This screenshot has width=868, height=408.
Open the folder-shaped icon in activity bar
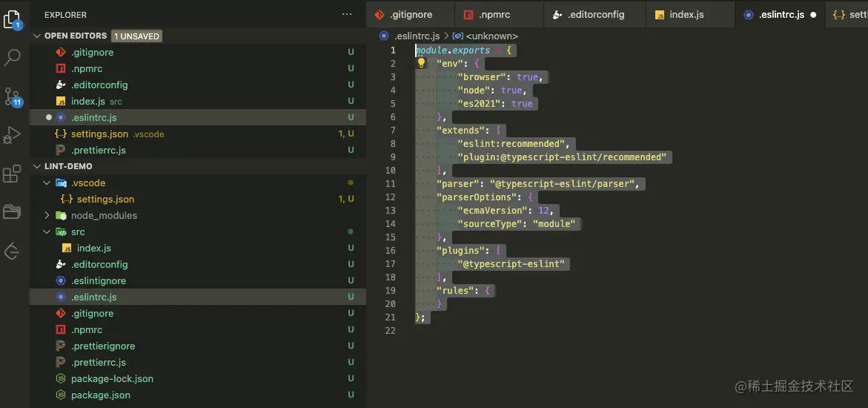point(12,211)
